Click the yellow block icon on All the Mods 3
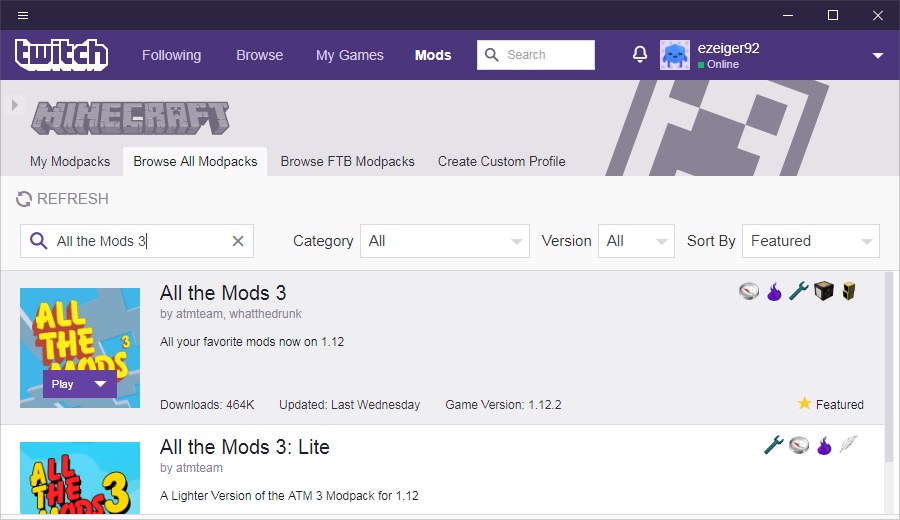The image size is (900, 520). pos(849,291)
